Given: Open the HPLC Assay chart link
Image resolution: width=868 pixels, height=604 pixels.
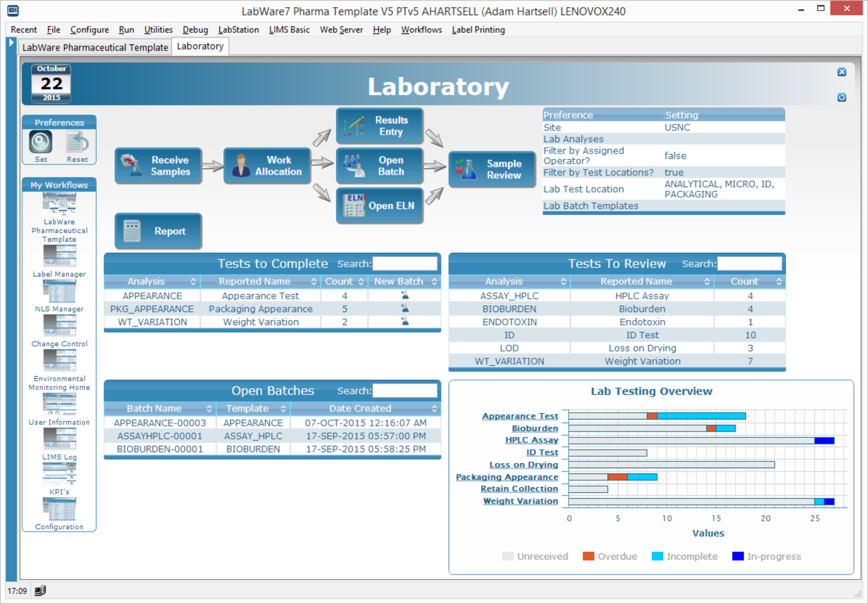Looking at the screenshot, I should point(531,440).
